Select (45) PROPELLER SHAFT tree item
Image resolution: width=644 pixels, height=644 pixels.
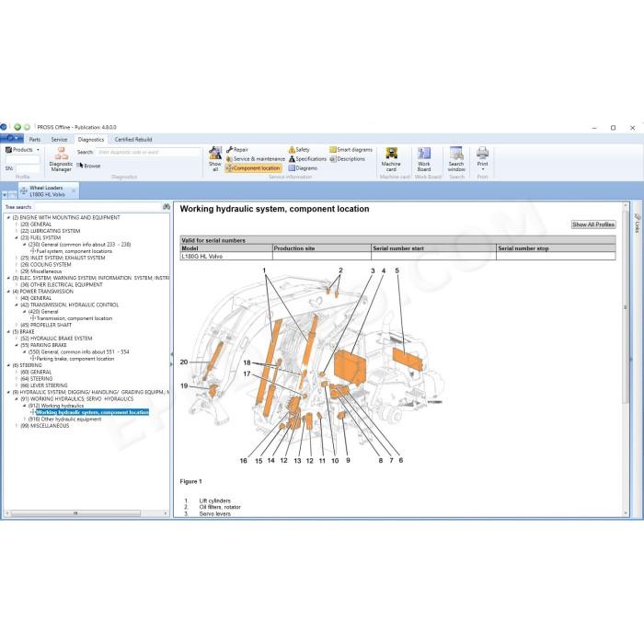(46, 325)
